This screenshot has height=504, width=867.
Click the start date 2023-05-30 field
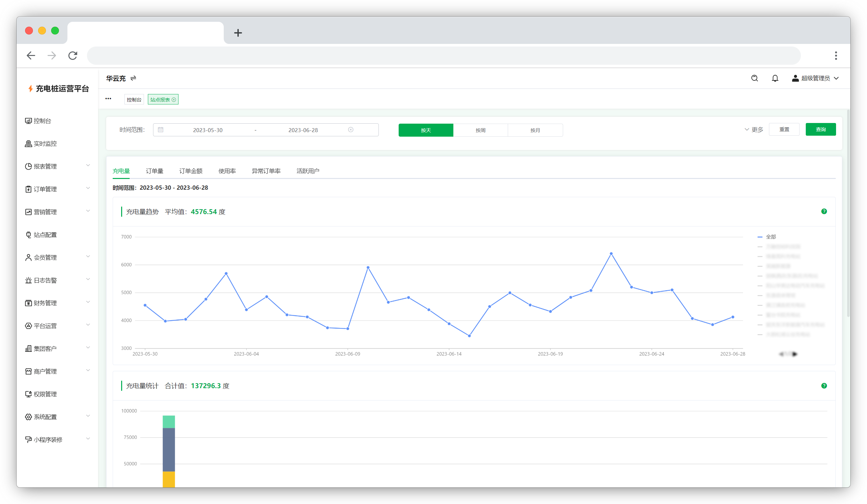point(207,130)
